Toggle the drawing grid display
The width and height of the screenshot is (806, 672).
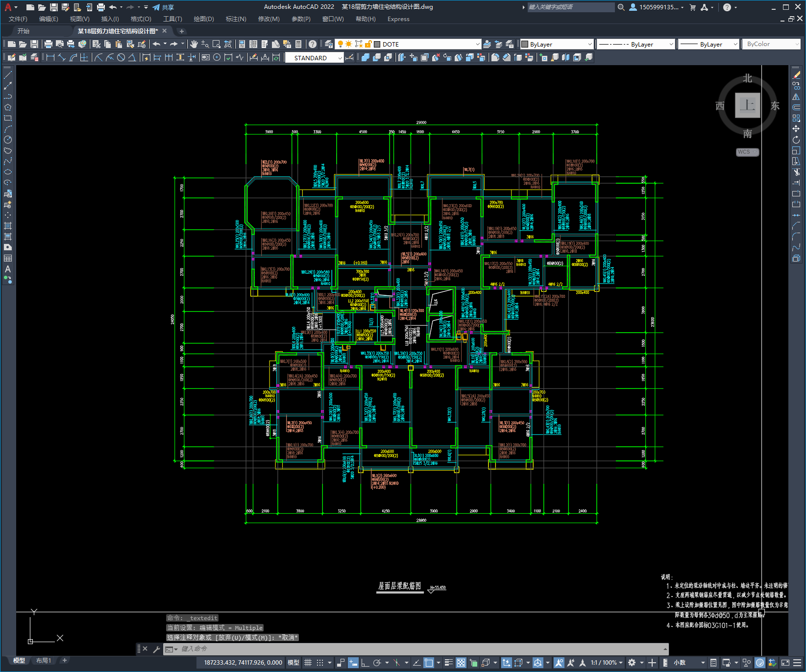coord(308,663)
